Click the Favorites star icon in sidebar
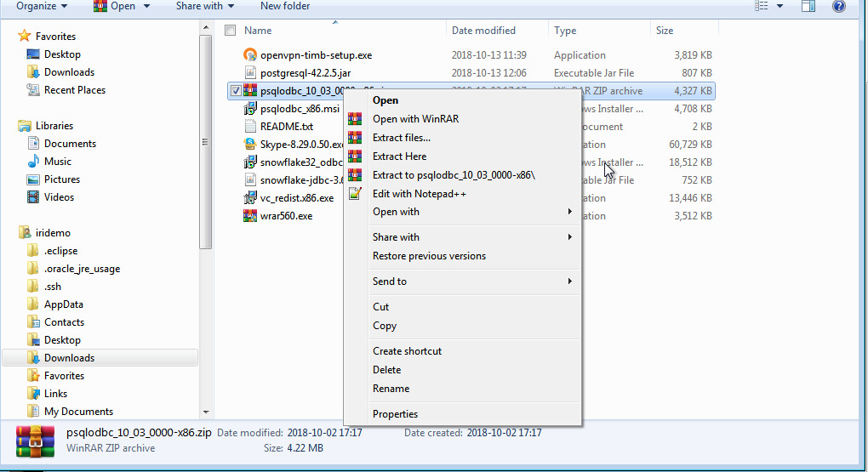868x472 pixels. [25, 36]
